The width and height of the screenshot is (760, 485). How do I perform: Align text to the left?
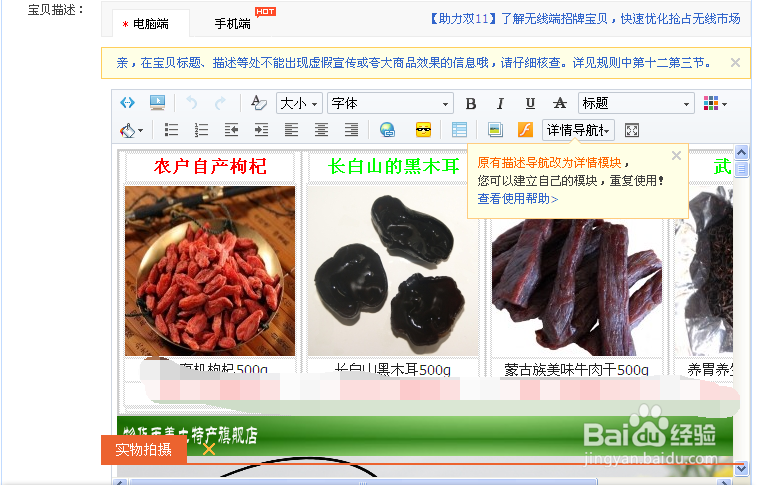(291, 130)
